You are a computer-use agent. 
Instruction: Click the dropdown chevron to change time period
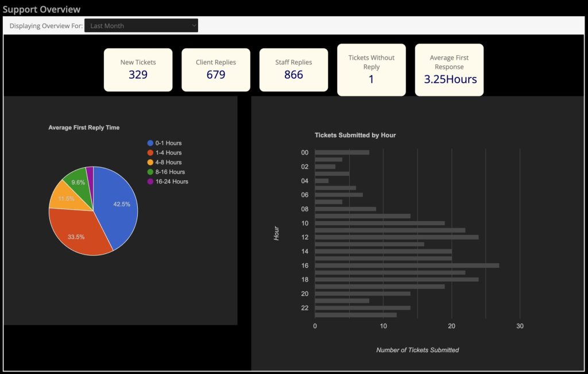pos(194,25)
